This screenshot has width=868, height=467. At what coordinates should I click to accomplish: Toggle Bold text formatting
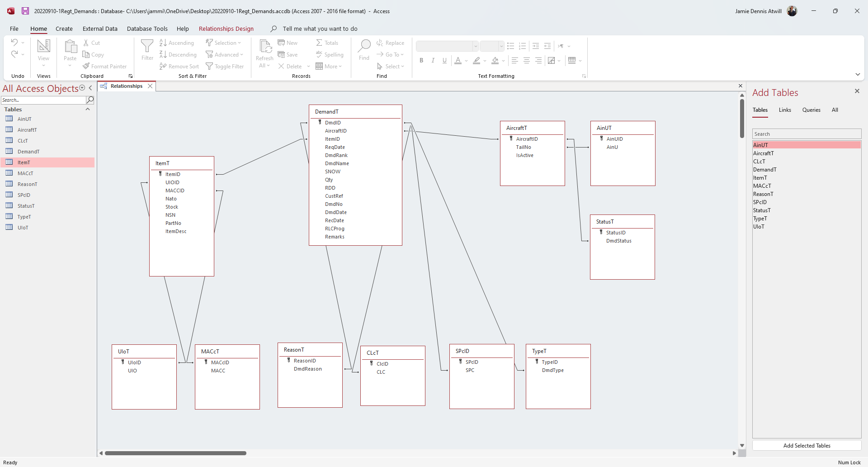[421, 61]
